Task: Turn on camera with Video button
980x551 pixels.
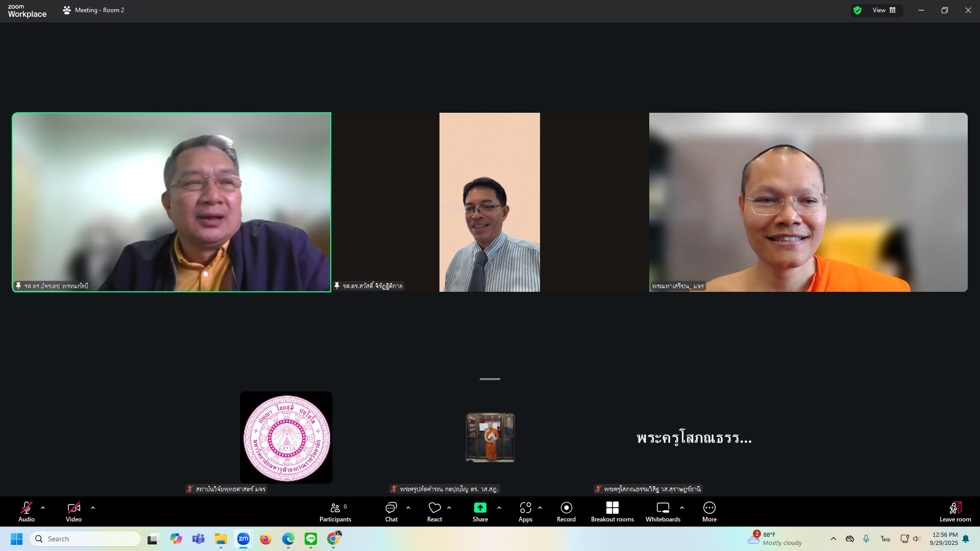Action: pos(73,512)
